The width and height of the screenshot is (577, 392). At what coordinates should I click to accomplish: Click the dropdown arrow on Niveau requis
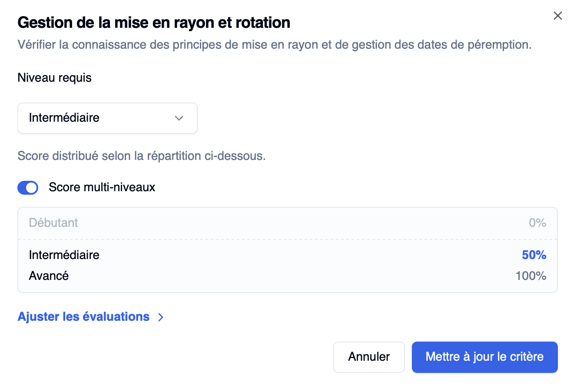pos(179,118)
